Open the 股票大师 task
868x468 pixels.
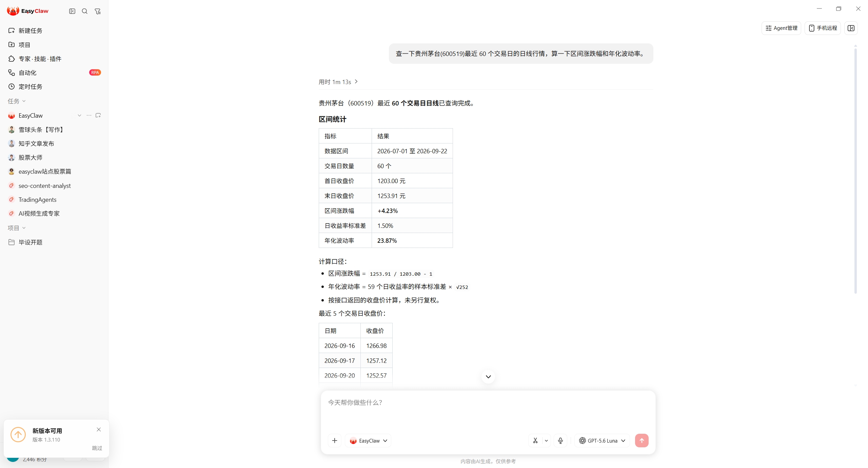click(x=54, y=157)
